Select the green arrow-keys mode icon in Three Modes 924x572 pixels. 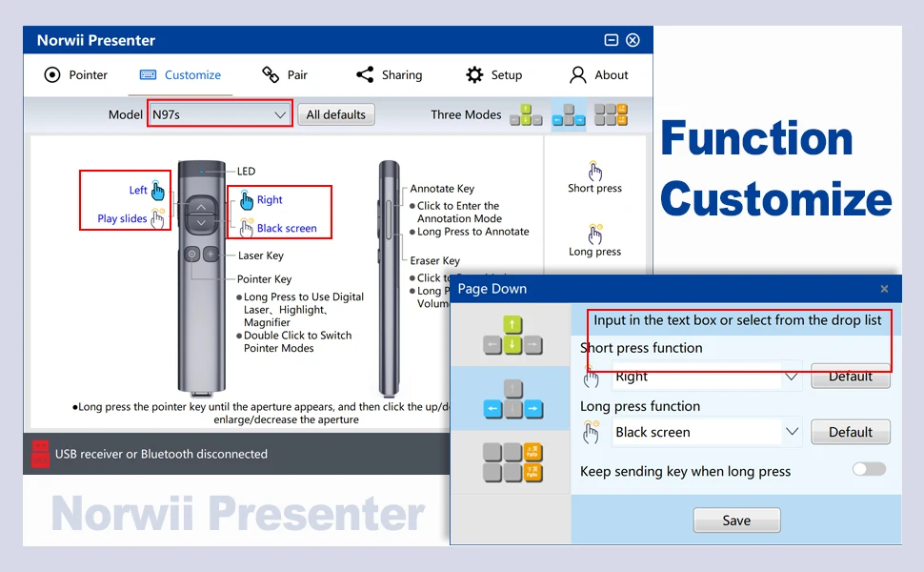click(525, 114)
